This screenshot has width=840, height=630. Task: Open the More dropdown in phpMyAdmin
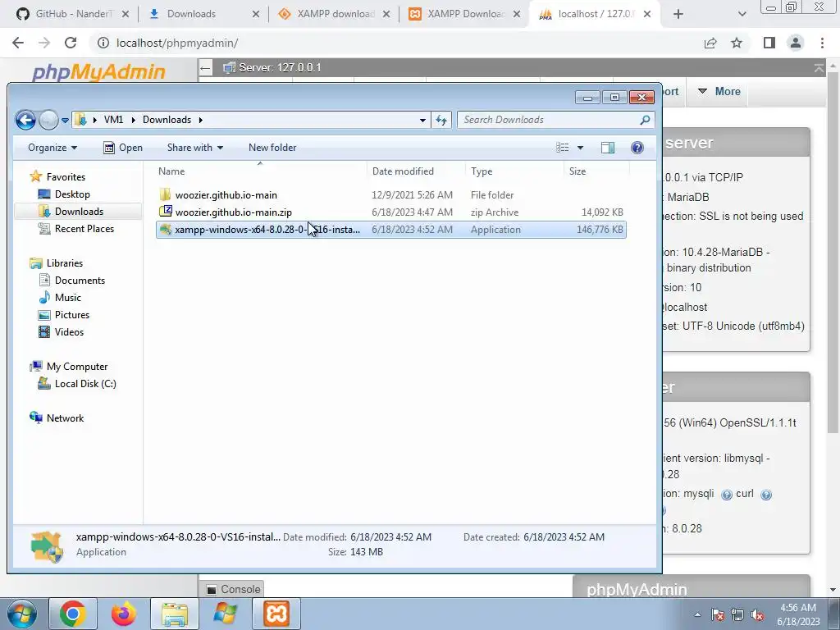[719, 92]
